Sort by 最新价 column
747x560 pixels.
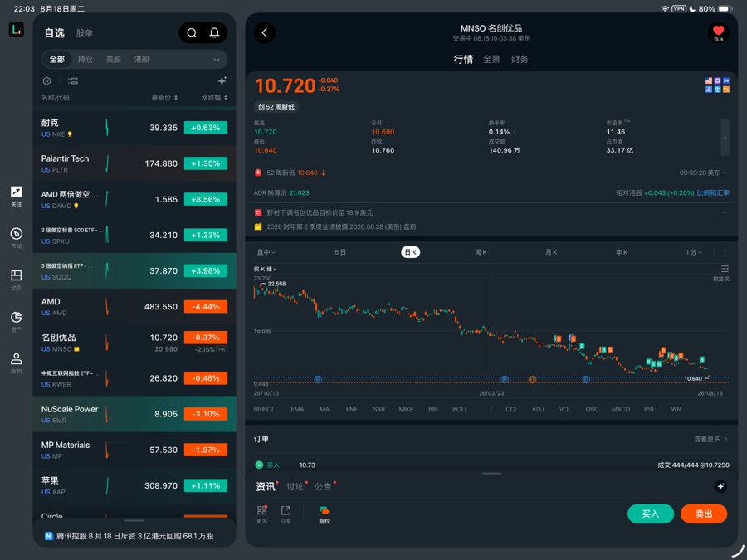coord(165,98)
